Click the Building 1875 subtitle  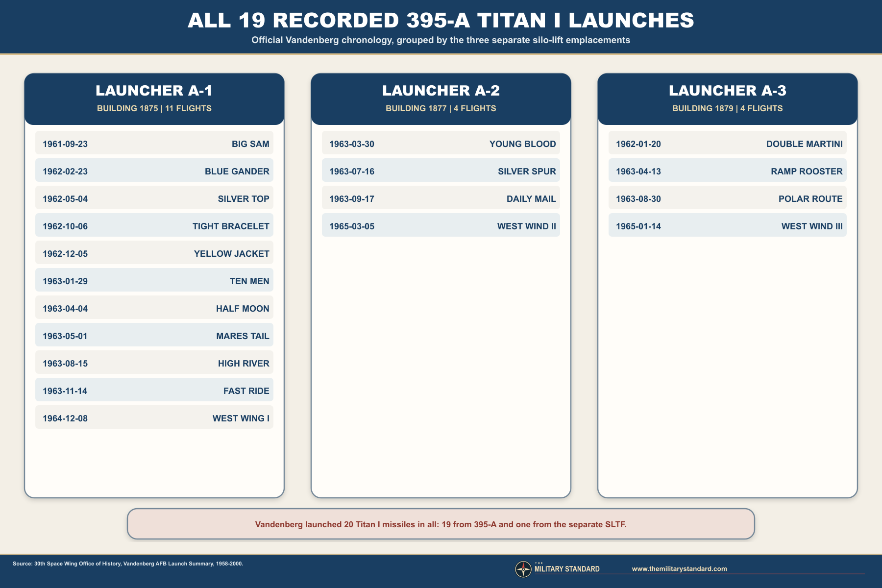tap(154, 108)
